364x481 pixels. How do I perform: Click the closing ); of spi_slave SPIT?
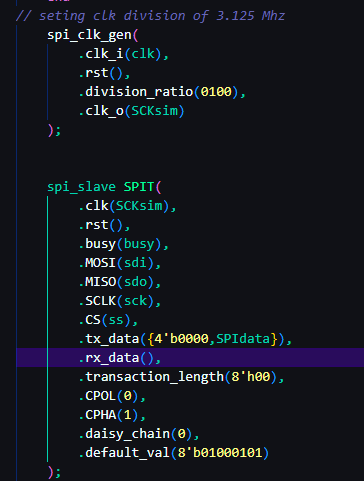pos(54,472)
